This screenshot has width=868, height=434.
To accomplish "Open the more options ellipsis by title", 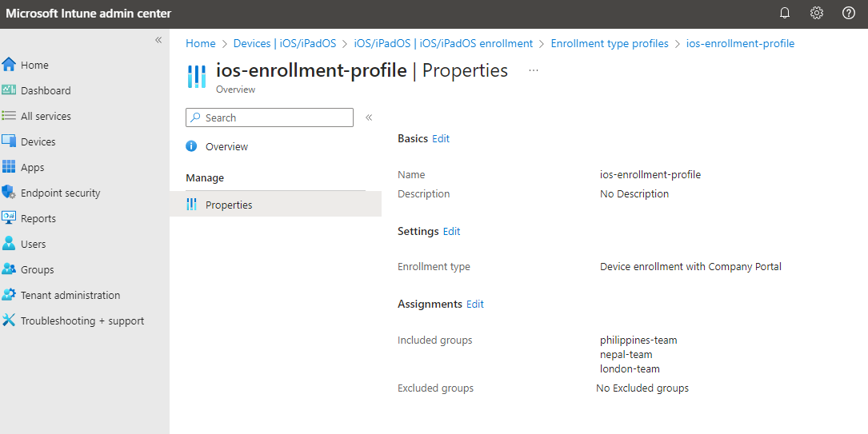I will pos(534,70).
